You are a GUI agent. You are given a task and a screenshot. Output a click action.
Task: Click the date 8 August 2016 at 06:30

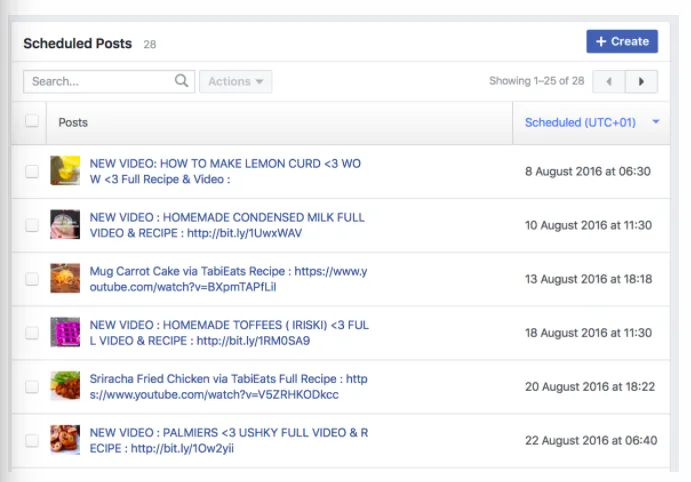pos(588,171)
